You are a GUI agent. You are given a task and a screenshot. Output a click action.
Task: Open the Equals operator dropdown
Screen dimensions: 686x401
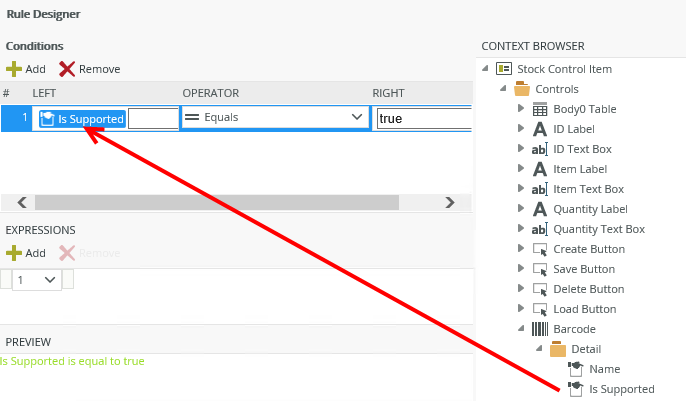click(357, 117)
